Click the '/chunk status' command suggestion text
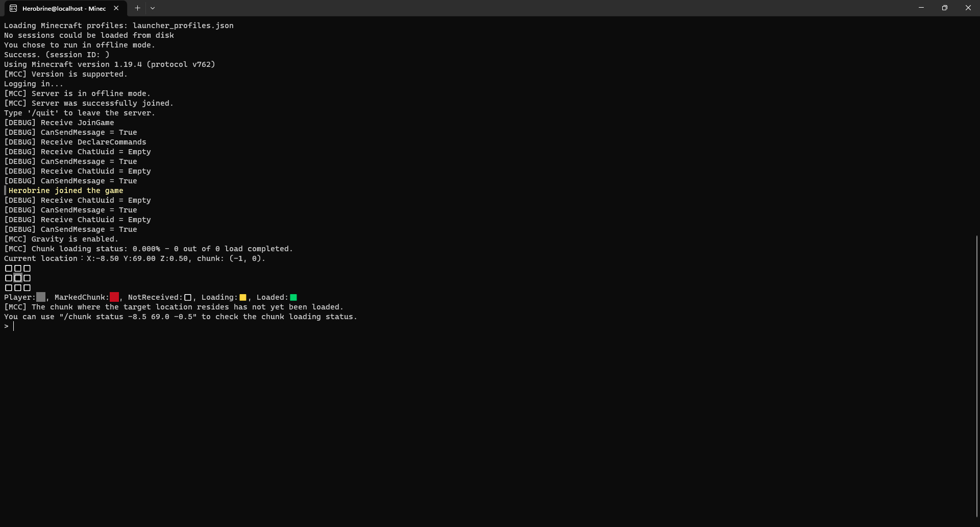This screenshot has width=980, height=527. tap(128, 317)
